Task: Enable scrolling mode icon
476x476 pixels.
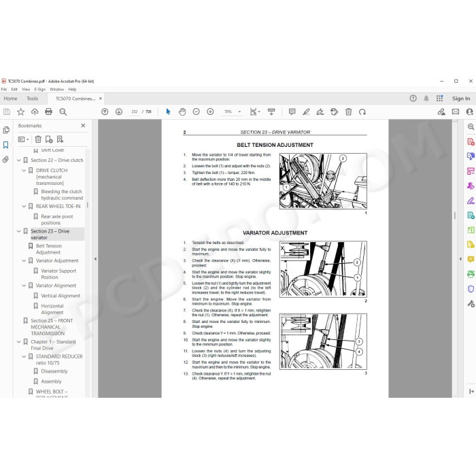Action: tap(271, 112)
